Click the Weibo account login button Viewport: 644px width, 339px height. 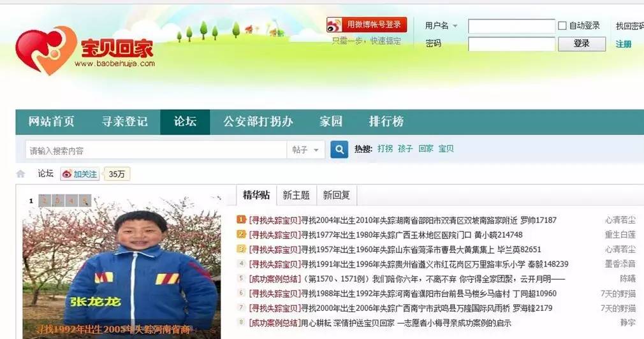(x=367, y=25)
